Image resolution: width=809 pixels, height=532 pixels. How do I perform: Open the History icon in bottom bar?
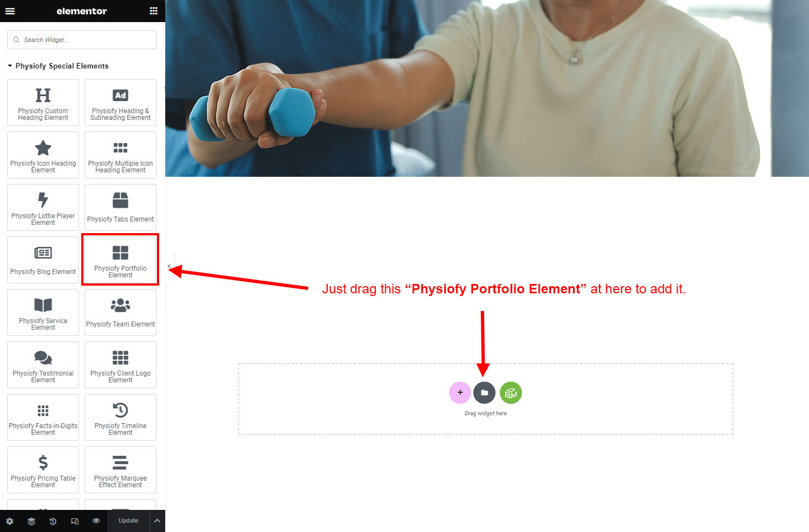[53, 521]
